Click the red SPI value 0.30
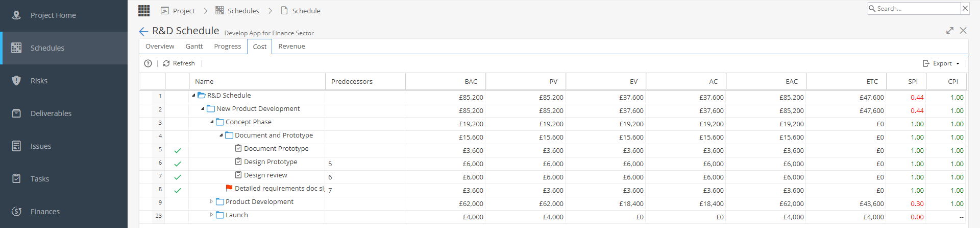Viewport: 980px width, 228px height. click(917, 204)
